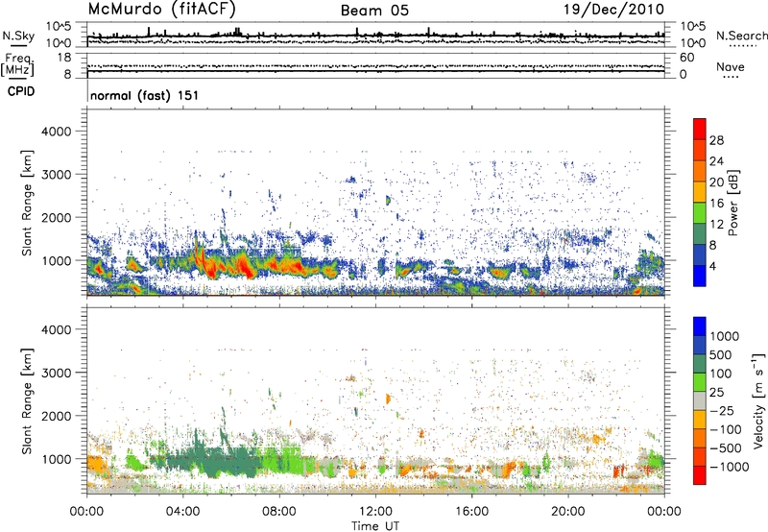Click the dotted line sample under 'Nave'

click(x=731, y=78)
